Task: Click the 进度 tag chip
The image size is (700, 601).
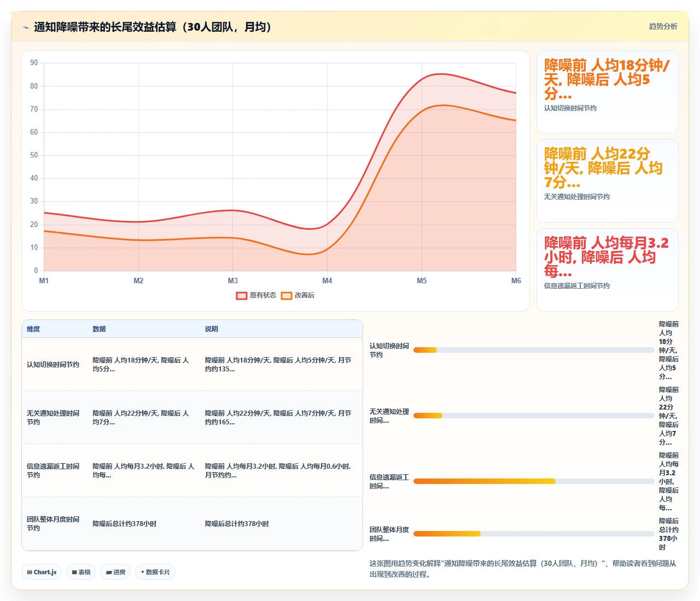Action: click(x=115, y=572)
